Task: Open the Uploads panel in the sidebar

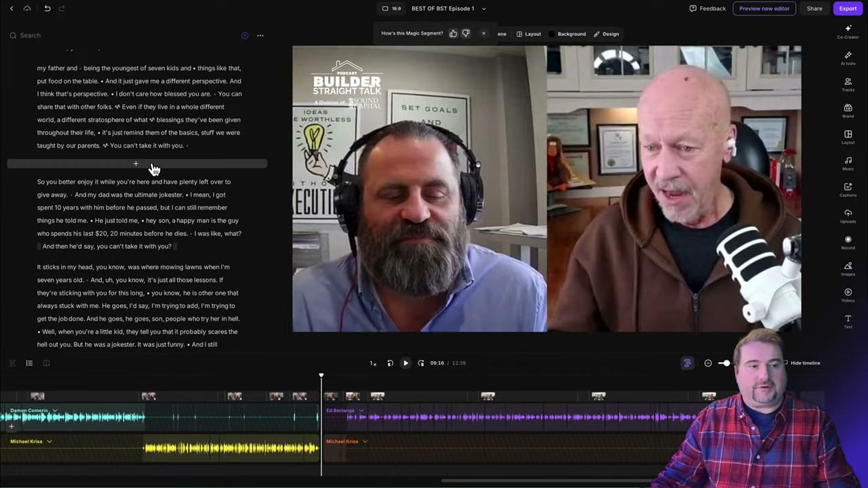Action: tap(848, 216)
